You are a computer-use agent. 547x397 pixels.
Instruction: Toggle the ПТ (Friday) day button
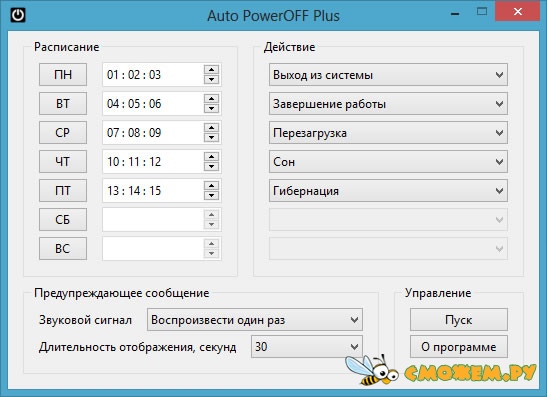pyautogui.click(x=63, y=190)
